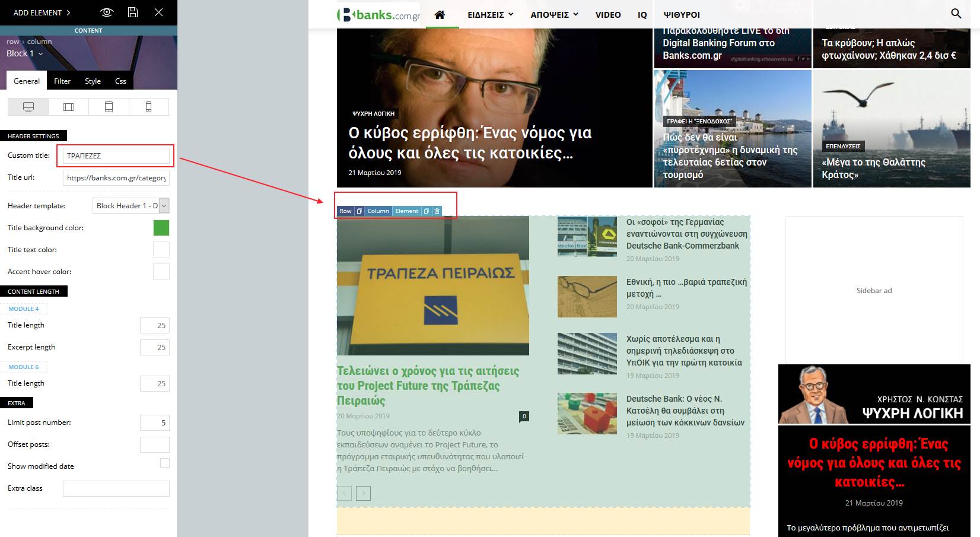This screenshot has width=980, height=537.
Task: Switch to the General tab
Action: tap(27, 81)
